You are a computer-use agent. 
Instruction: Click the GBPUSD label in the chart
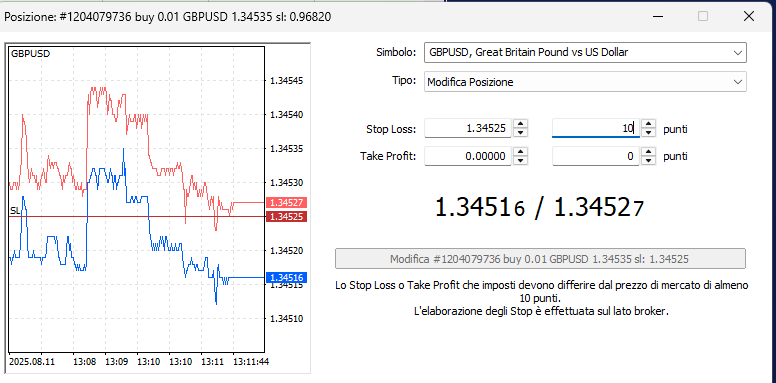click(x=31, y=53)
